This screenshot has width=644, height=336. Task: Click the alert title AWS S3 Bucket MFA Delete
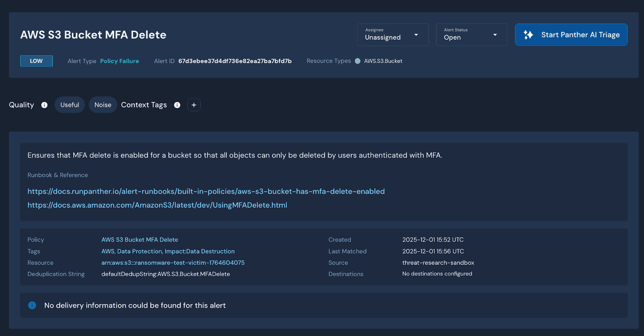click(x=93, y=35)
